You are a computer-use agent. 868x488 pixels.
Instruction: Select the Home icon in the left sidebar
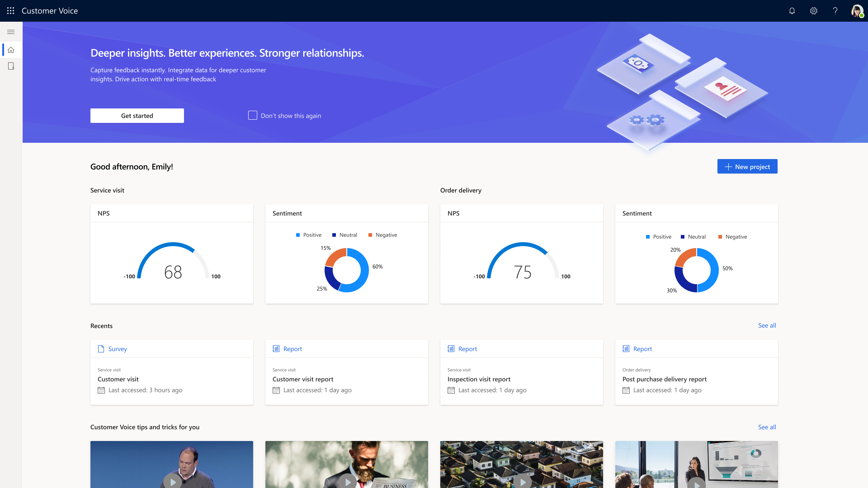tap(11, 49)
